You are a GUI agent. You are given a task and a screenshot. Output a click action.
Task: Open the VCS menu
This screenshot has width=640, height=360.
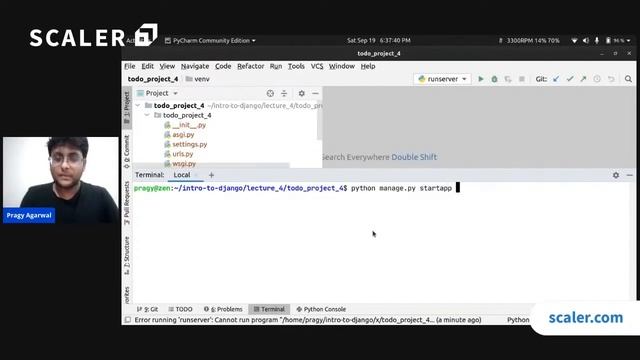point(317,66)
